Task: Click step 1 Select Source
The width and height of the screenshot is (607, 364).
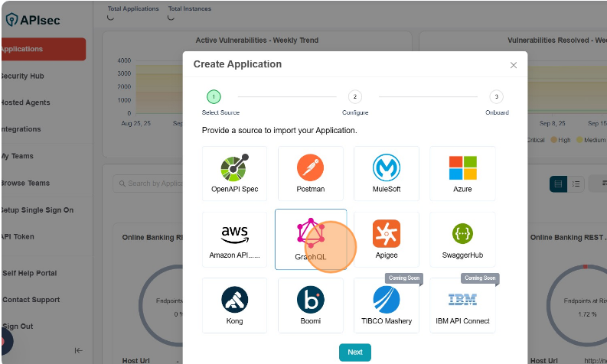Action: (x=214, y=97)
